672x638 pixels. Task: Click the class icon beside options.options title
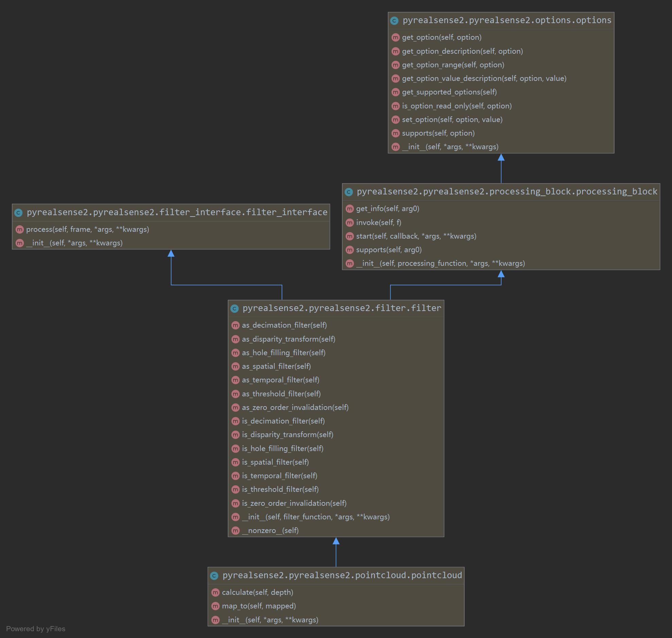(394, 21)
